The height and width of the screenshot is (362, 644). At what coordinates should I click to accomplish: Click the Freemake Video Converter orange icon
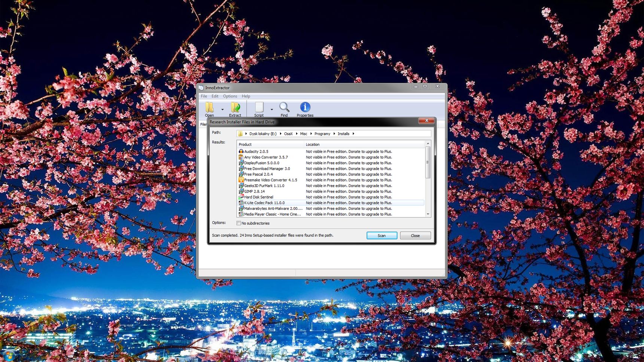[241, 180]
